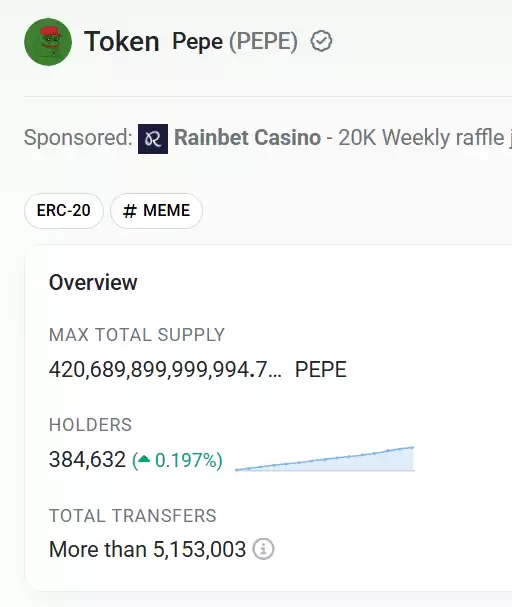Click the Overview card heading
512x607 pixels.
[93, 282]
